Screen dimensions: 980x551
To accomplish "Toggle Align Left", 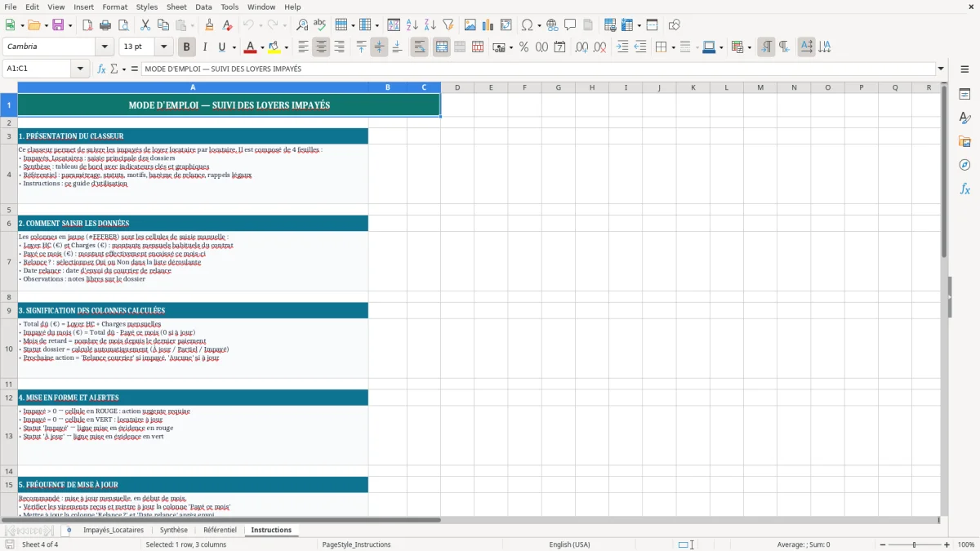I will click(x=303, y=47).
